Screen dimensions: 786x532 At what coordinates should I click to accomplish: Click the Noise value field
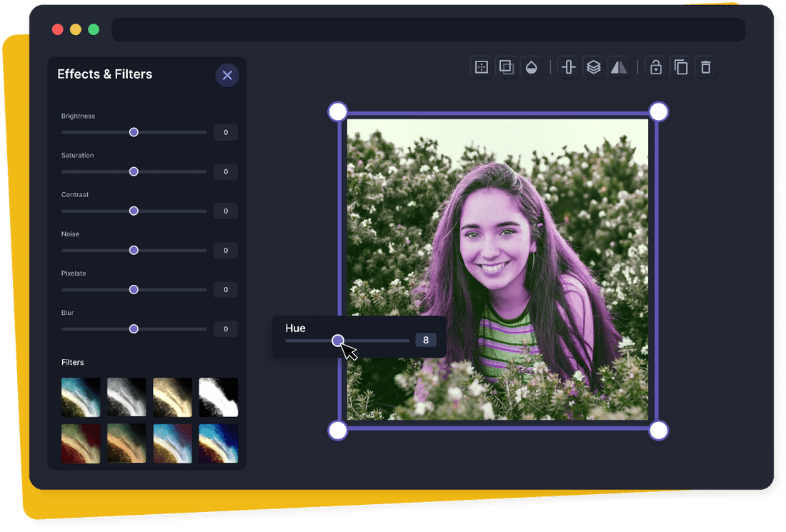coord(226,250)
